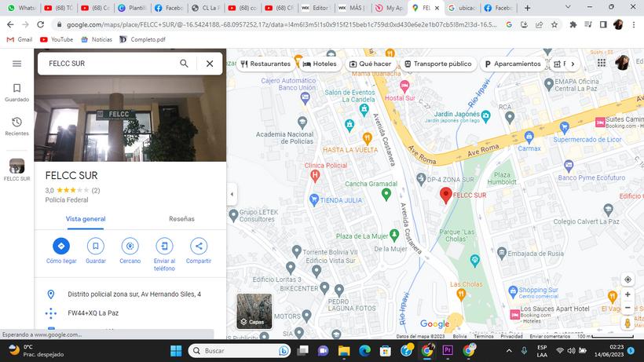Select the Hostal Sur hotel marker
This screenshot has width=644, height=362.
[404, 86]
